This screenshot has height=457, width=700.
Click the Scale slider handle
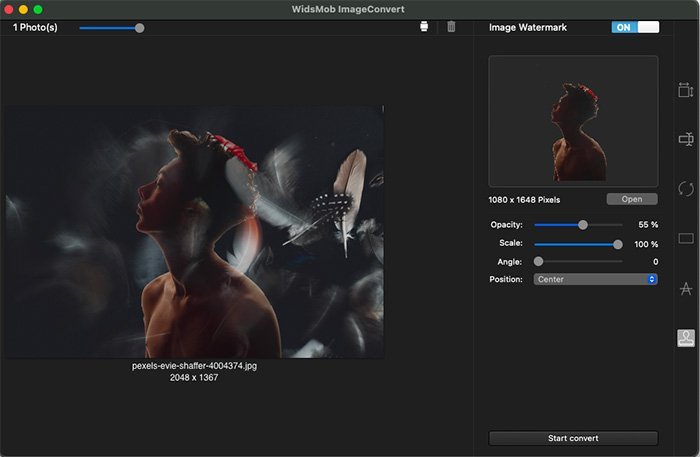(x=617, y=244)
